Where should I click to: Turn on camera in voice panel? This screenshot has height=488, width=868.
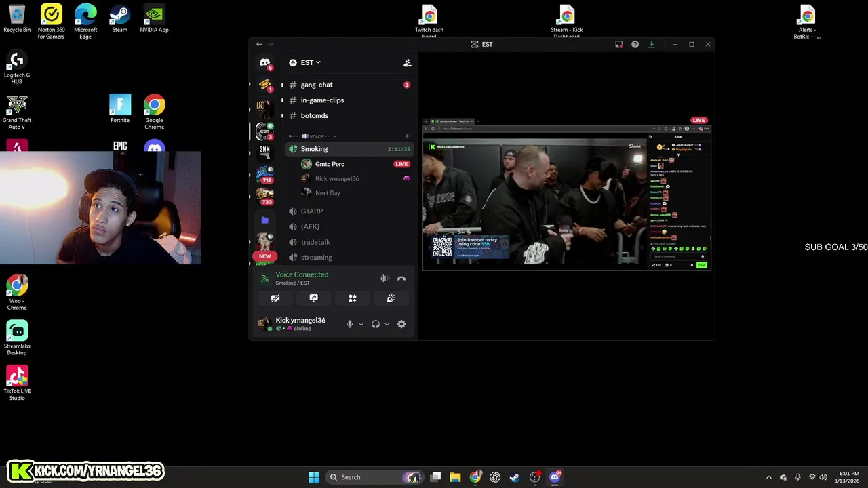[x=275, y=298]
